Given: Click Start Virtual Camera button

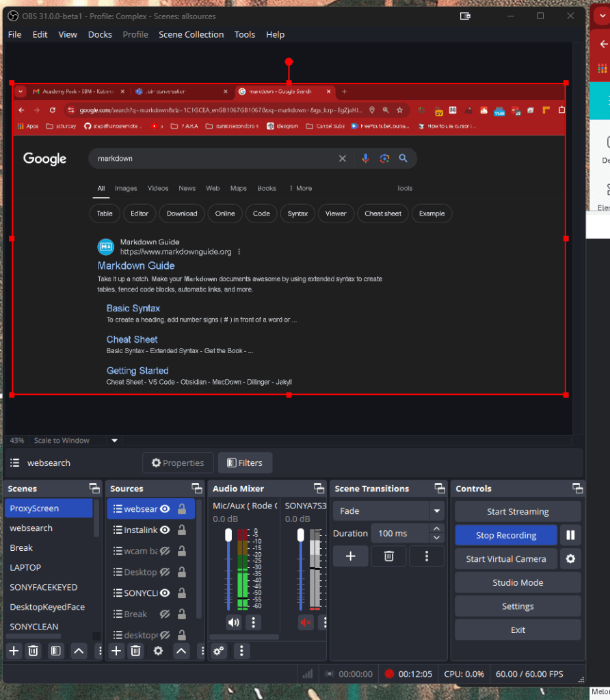Looking at the screenshot, I should click(506, 559).
